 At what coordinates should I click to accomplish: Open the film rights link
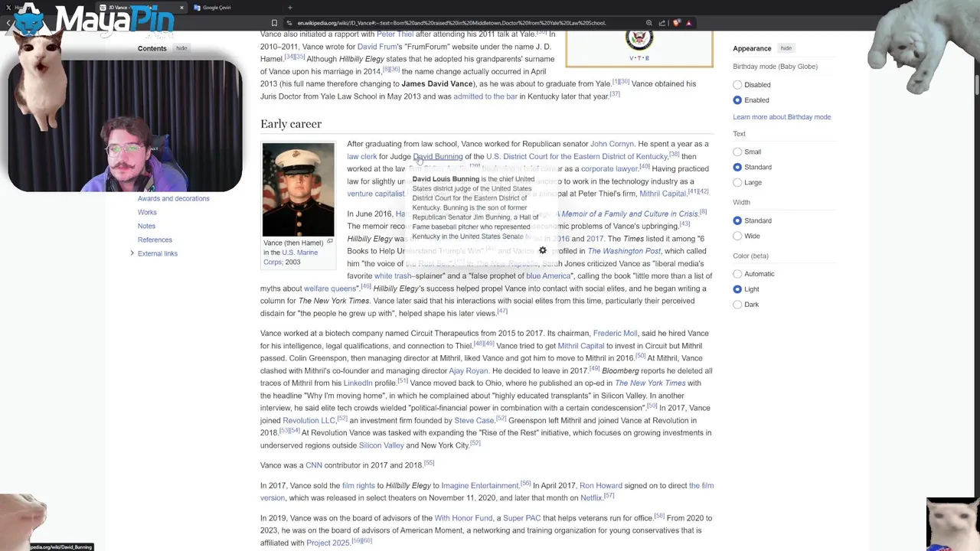358,486
